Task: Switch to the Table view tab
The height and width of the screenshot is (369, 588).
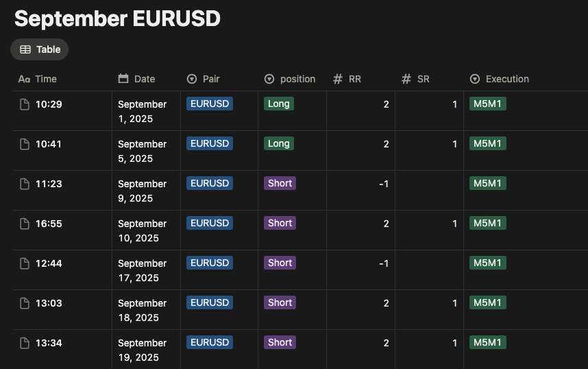Action: (39, 49)
